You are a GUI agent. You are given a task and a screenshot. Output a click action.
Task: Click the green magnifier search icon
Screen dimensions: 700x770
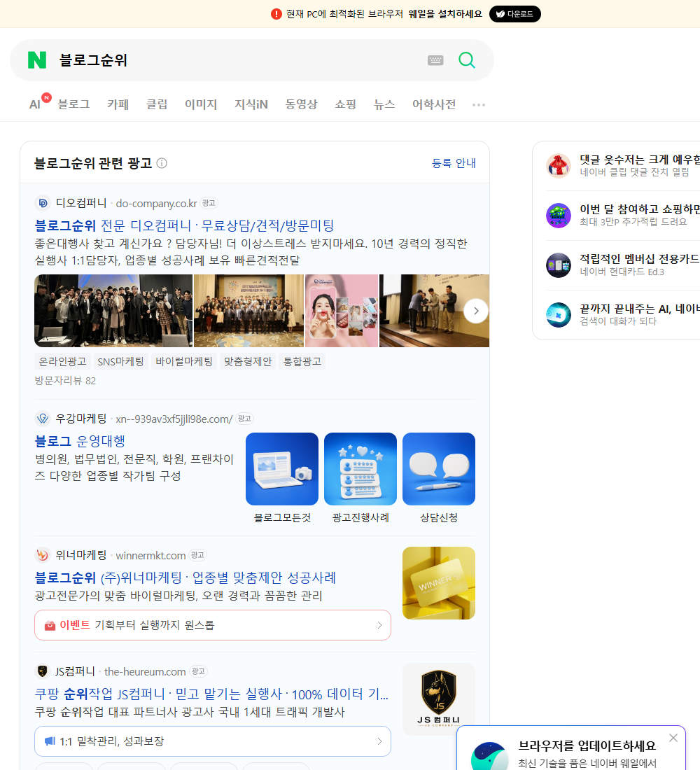pyautogui.click(x=467, y=60)
